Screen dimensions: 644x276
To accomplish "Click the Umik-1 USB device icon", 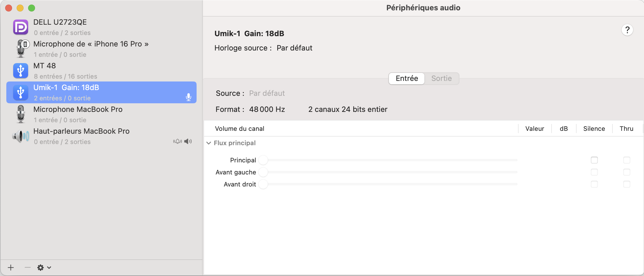I will (x=21, y=92).
